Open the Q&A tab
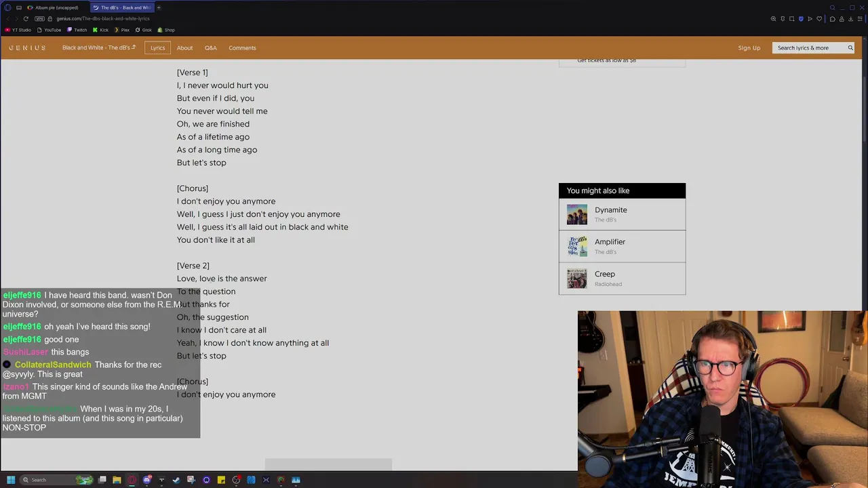 tap(211, 47)
